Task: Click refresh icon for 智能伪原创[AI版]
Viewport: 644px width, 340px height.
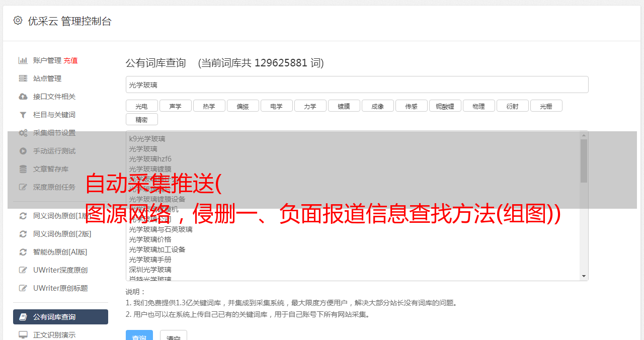Action: (23, 252)
